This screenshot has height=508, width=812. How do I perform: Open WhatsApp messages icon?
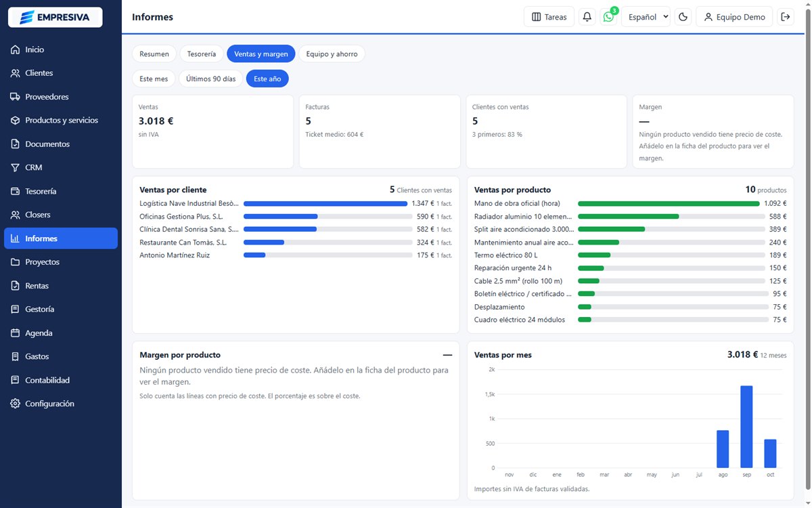(x=608, y=17)
